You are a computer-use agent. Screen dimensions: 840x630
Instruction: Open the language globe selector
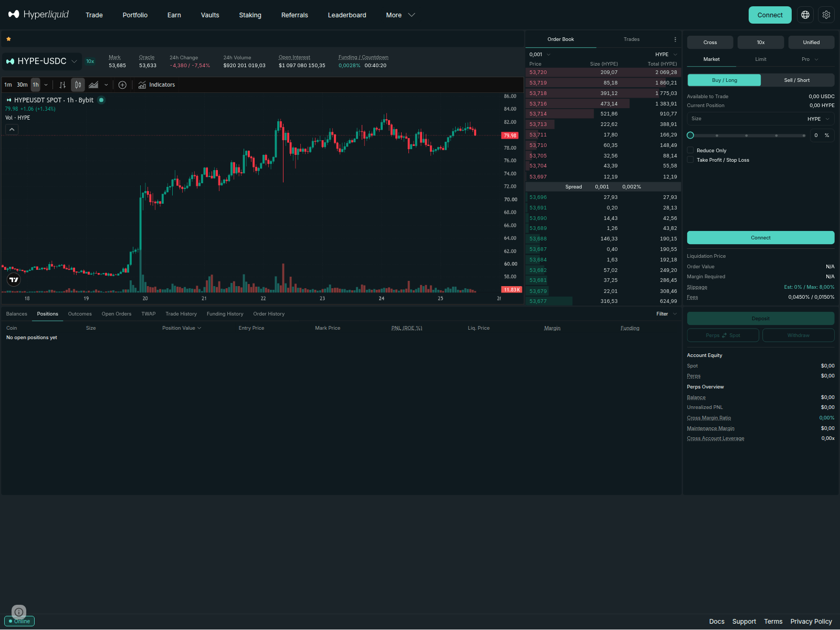click(x=805, y=15)
